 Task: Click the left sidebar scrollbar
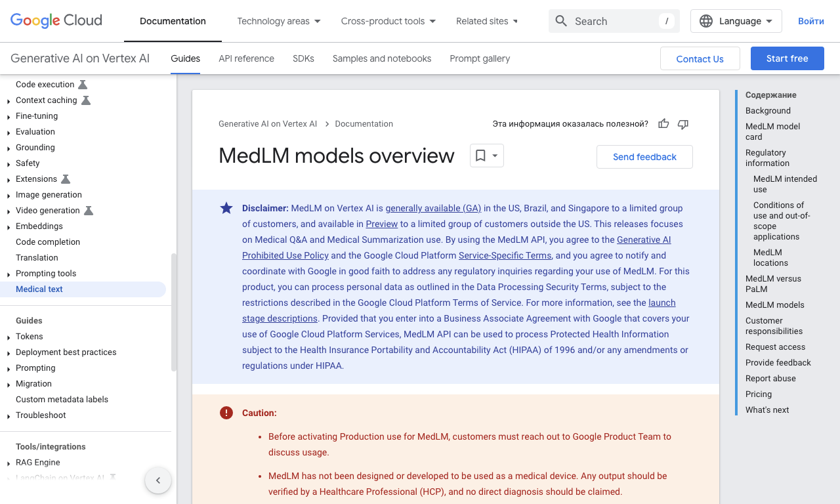pyautogui.click(x=174, y=312)
